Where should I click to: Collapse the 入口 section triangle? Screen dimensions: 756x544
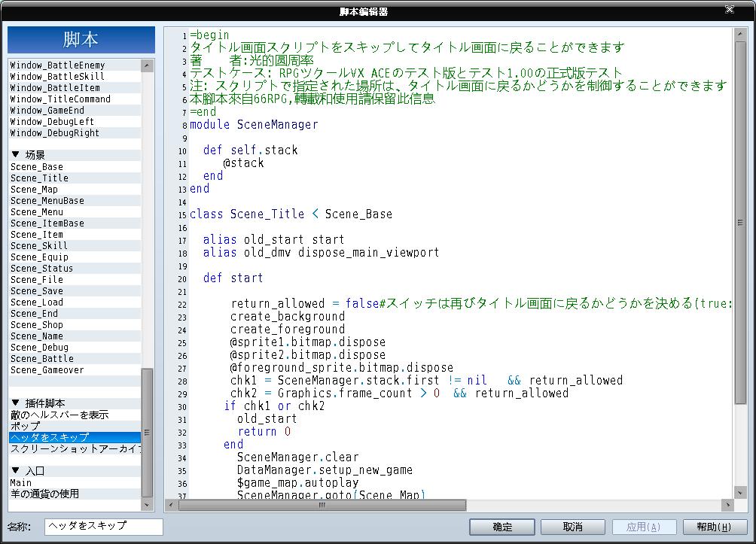click(15, 470)
